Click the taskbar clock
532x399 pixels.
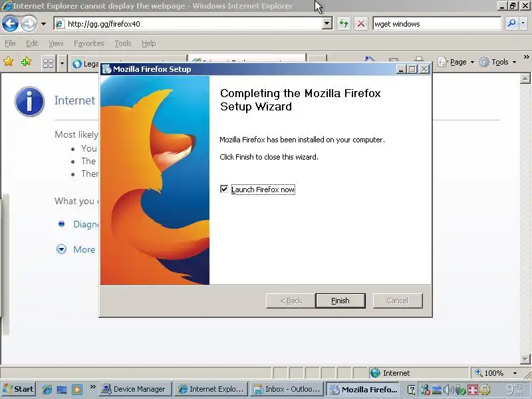click(x=515, y=390)
